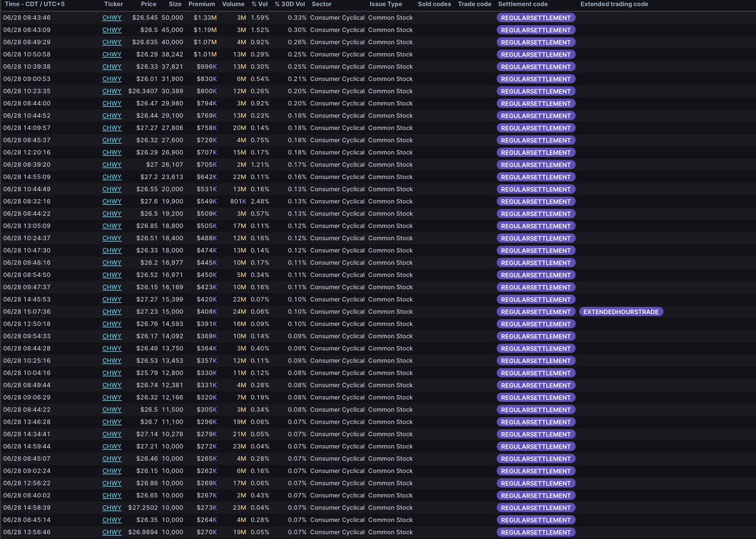Select the price $25.79
This screenshot has width=756, height=539.
[x=146, y=373]
